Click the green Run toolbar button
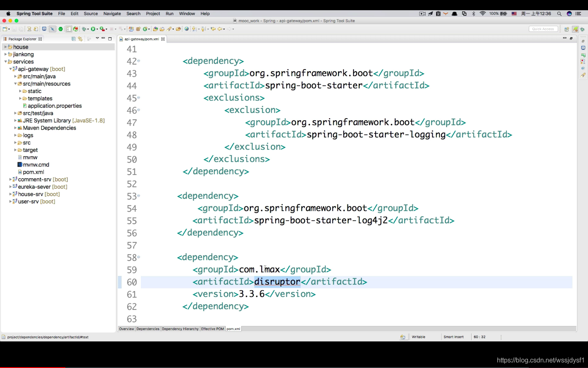Image resolution: width=588 pixels, height=368 pixels. pos(93,29)
